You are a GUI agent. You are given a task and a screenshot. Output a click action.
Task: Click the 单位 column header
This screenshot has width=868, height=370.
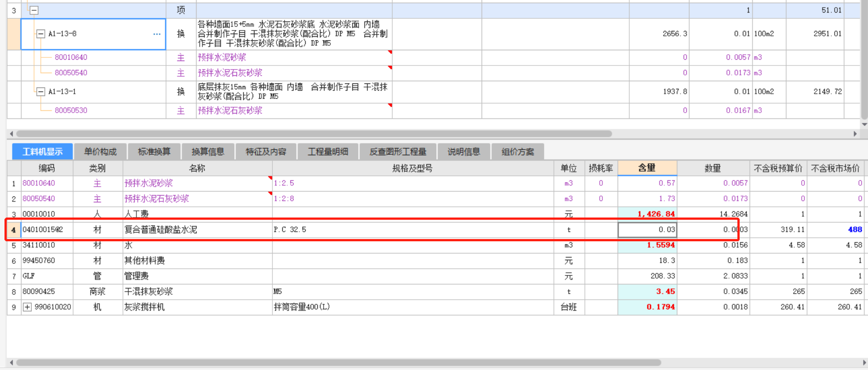569,168
